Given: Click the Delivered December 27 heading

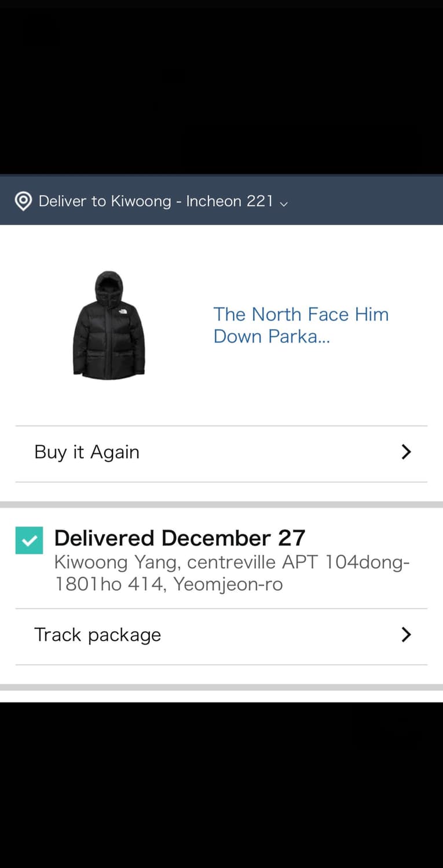Looking at the screenshot, I should click(x=180, y=538).
